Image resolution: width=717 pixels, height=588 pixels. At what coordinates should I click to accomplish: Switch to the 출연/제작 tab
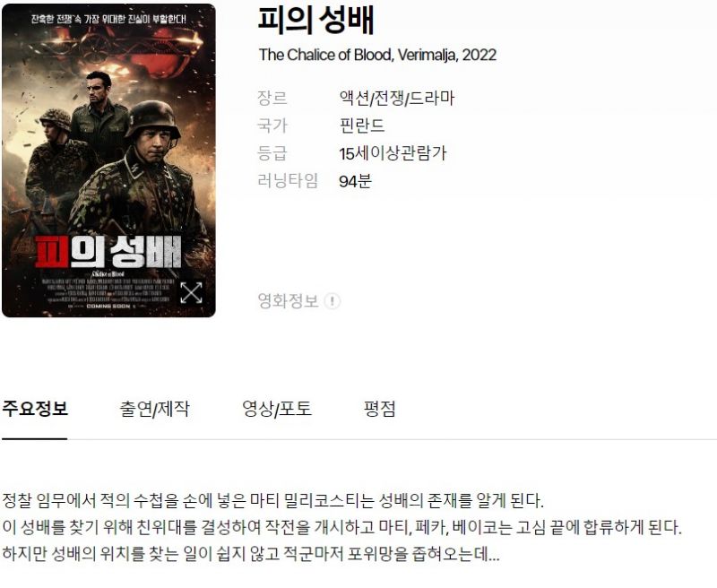tap(154, 409)
